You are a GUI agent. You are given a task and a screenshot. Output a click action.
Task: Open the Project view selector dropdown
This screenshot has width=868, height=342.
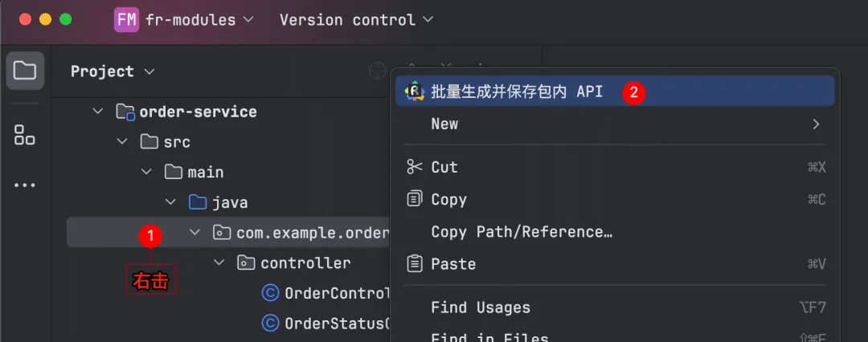pyautogui.click(x=113, y=71)
